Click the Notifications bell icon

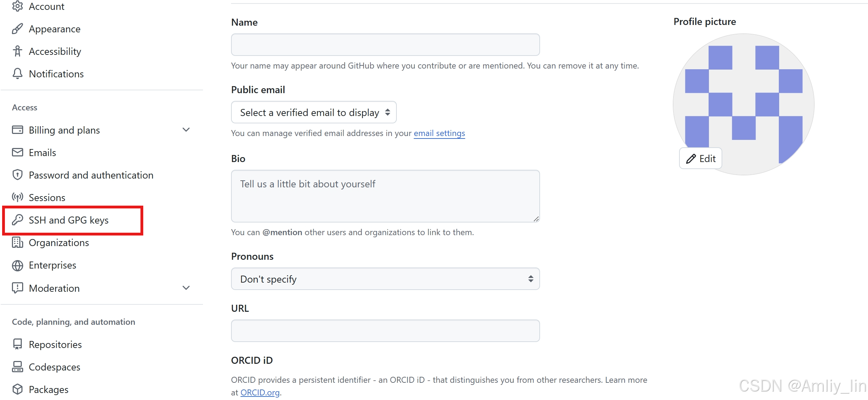17,74
